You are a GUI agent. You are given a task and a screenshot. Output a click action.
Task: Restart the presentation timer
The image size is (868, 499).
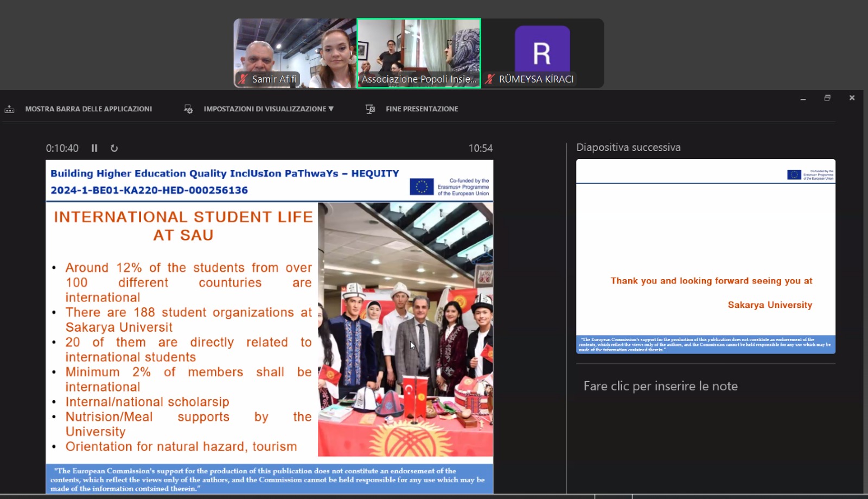coord(114,148)
